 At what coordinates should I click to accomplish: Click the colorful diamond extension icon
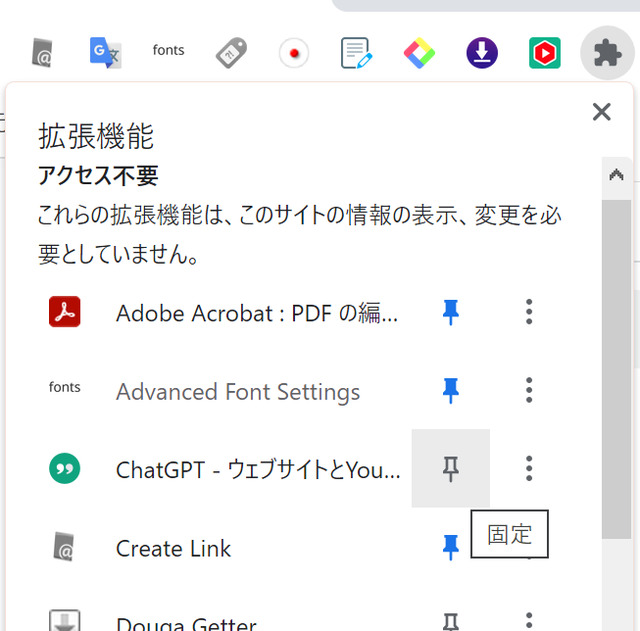click(419, 53)
